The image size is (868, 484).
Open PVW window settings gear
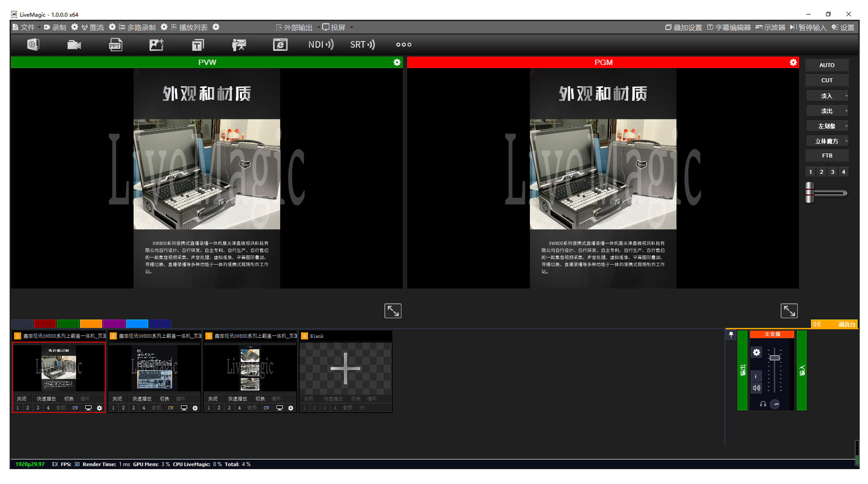(397, 62)
